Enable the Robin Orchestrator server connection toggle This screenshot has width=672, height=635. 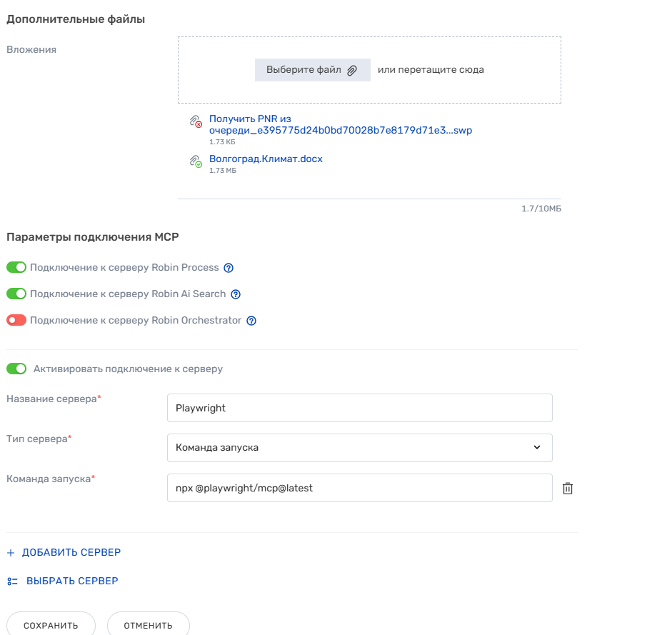coord(16,321)
